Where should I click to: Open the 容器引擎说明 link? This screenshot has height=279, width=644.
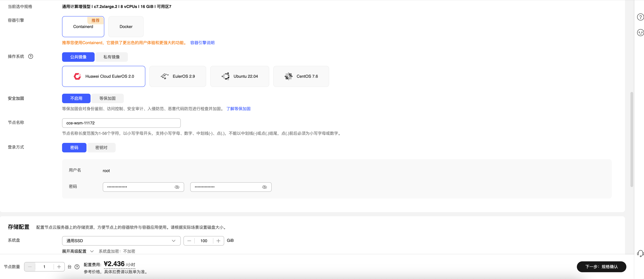point(202,43)
